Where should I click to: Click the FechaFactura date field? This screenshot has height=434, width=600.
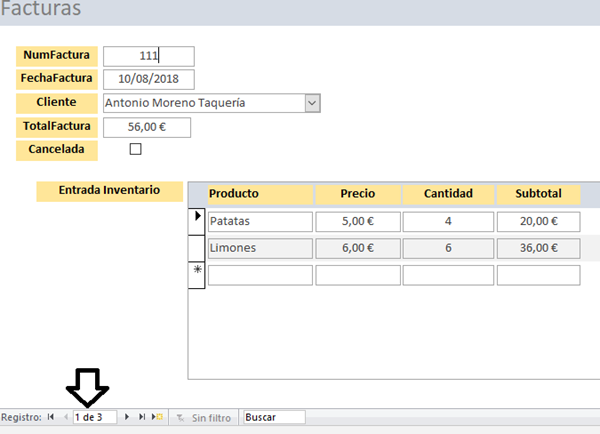coord(148,79)
